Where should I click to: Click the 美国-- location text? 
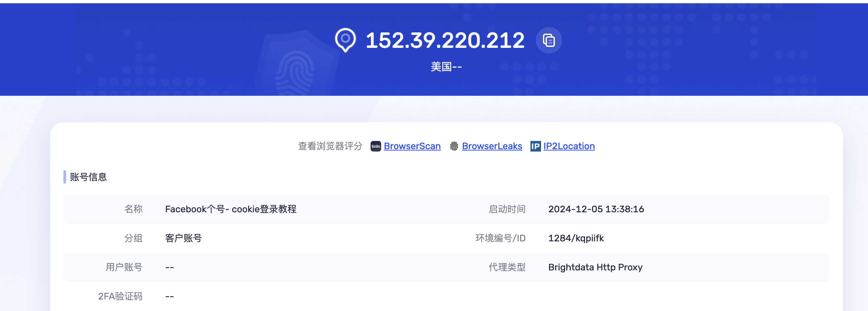[446, 67]
